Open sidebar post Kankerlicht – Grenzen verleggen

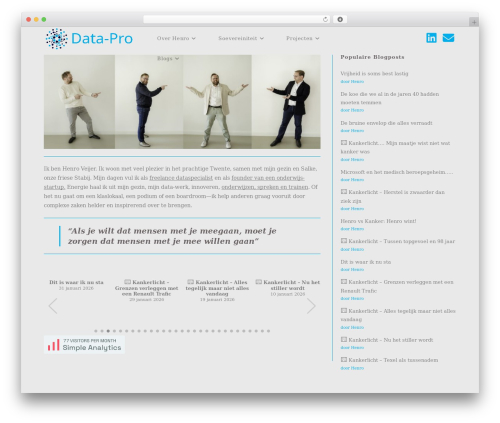[397, 286]
